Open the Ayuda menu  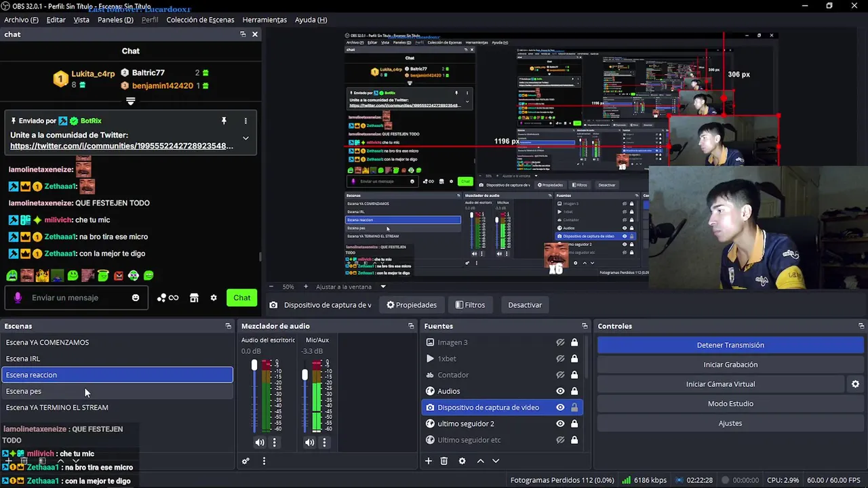(311, 20)
